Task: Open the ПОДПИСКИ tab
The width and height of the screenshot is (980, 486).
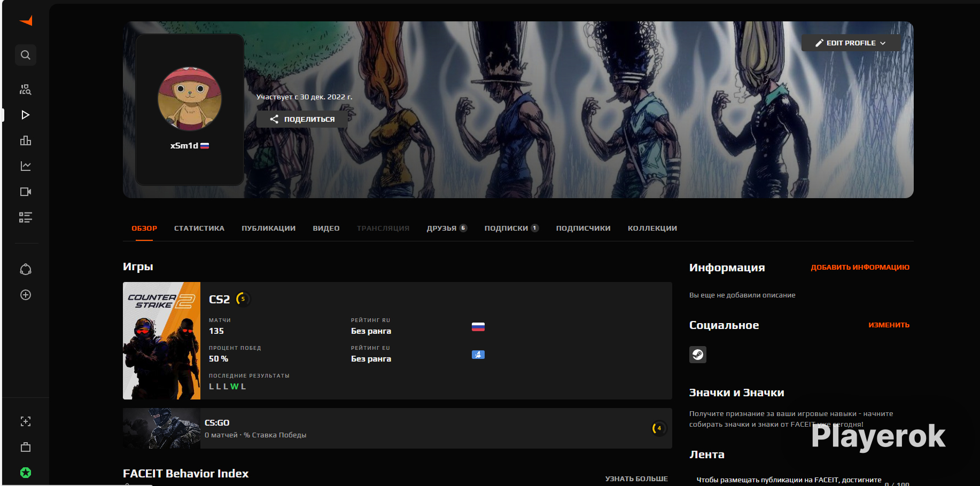Action: point(511,228)
